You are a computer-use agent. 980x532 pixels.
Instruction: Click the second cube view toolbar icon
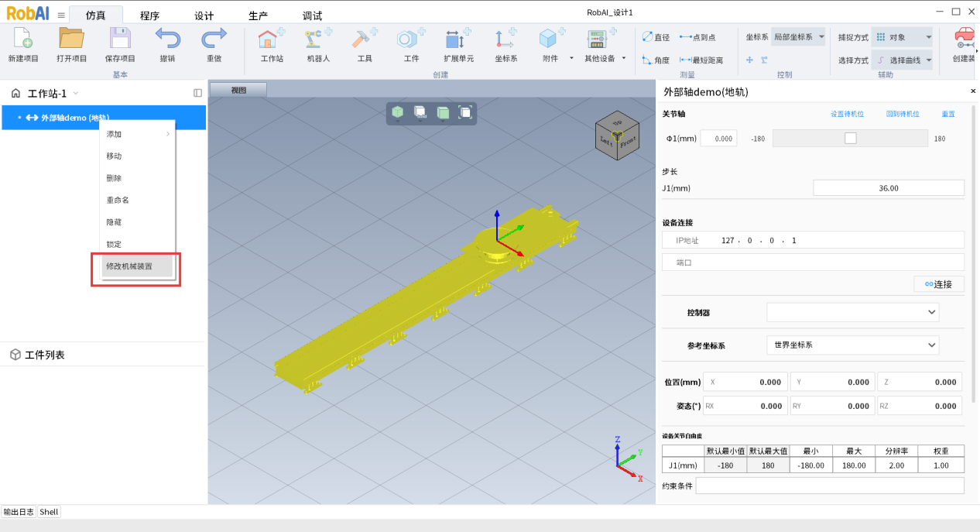tap(420, 112)
